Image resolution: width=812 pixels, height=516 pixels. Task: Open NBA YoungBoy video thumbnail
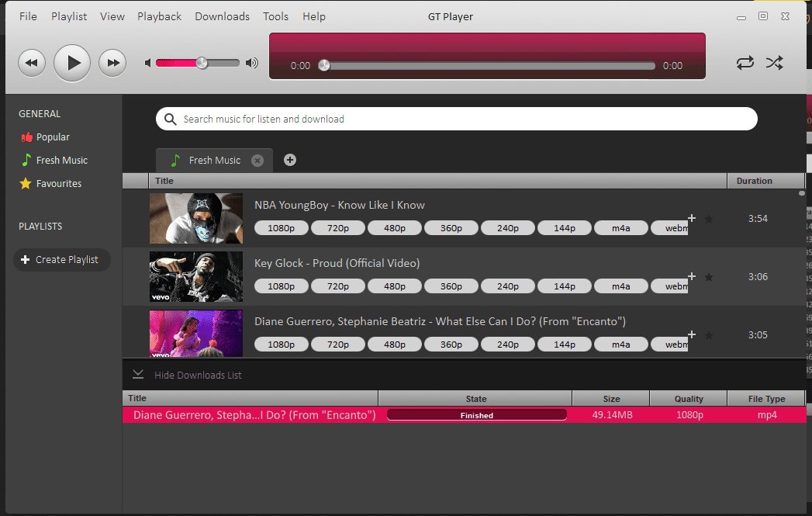tap(196, 219)
